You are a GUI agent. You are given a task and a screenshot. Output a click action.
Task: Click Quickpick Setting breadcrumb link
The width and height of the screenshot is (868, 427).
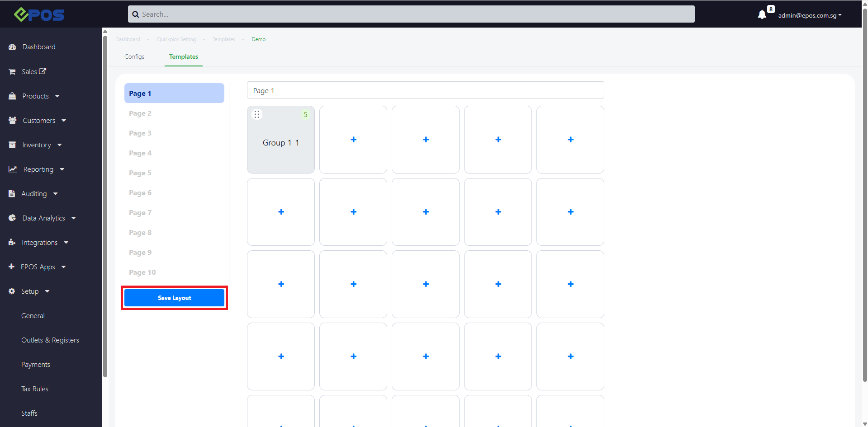point(176,39)
